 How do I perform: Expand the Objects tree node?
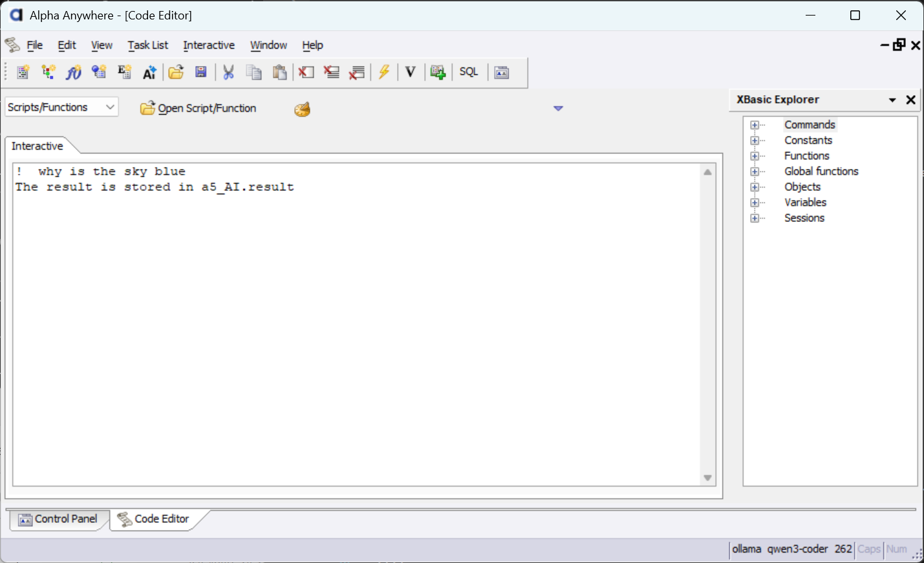(755, 187)
